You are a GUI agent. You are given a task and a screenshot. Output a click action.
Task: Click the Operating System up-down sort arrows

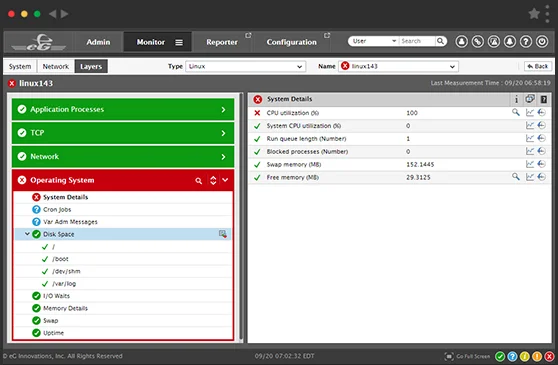tap(213, 180)
